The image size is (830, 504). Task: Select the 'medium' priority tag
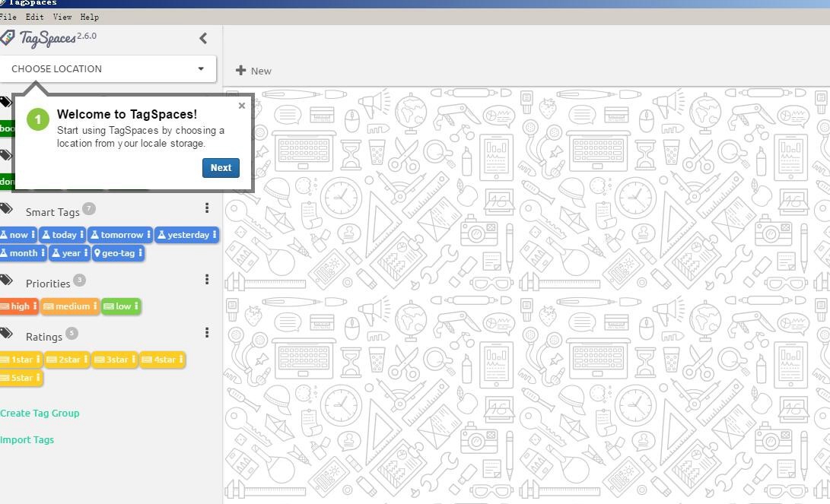[x=70, y=306]
